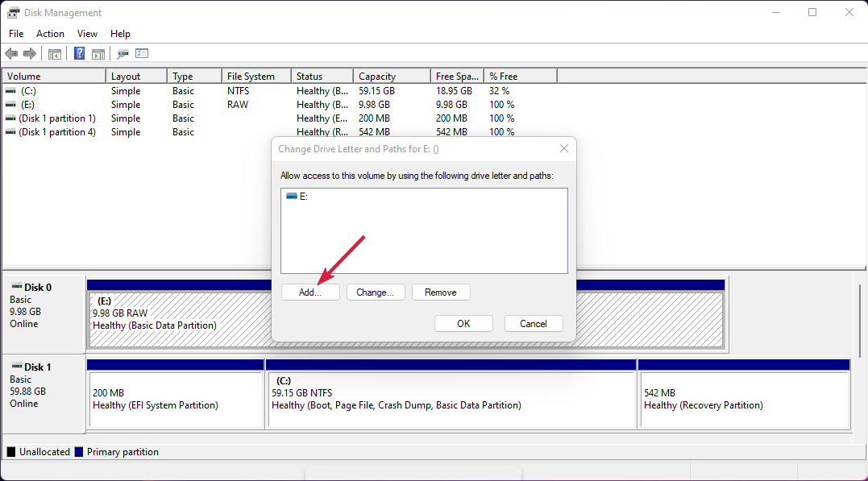Open the View menu
This screenshot has width=868, height=481.
87,34
